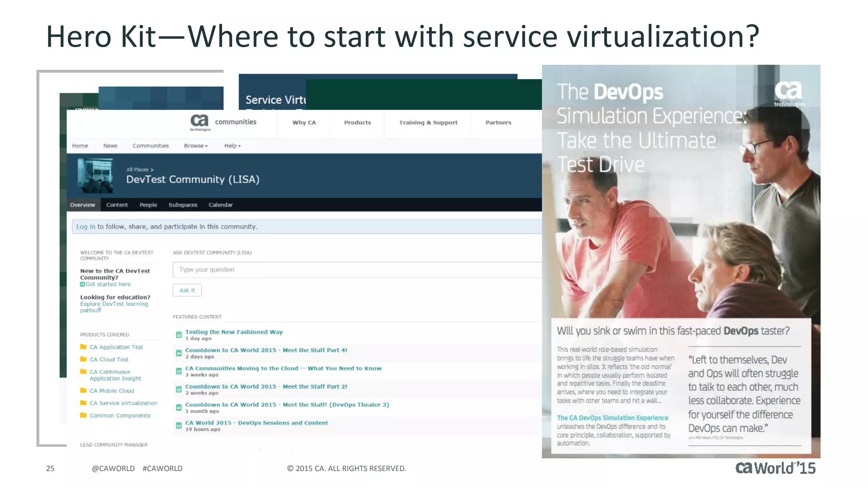Open Explore DevTest learning paths link

(x=114, y=307)
